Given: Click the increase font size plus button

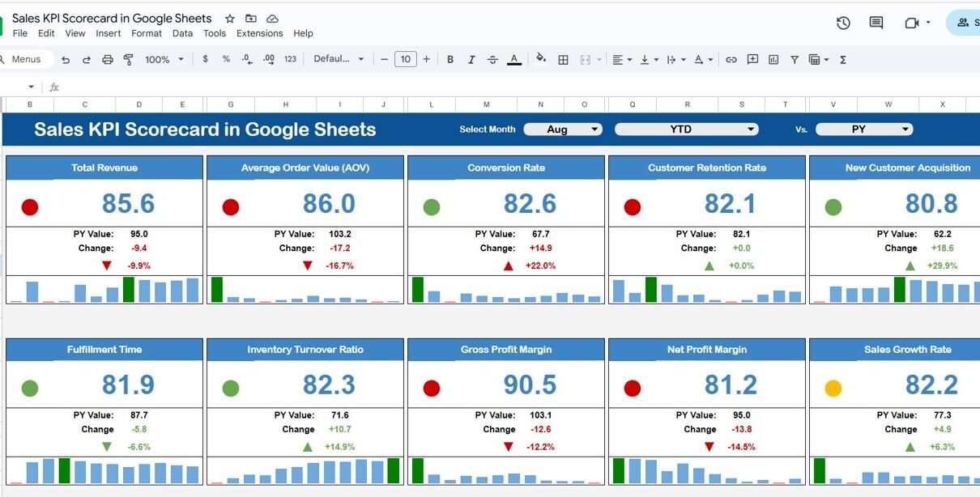Looking at the screenshot, I should [427, 59].
